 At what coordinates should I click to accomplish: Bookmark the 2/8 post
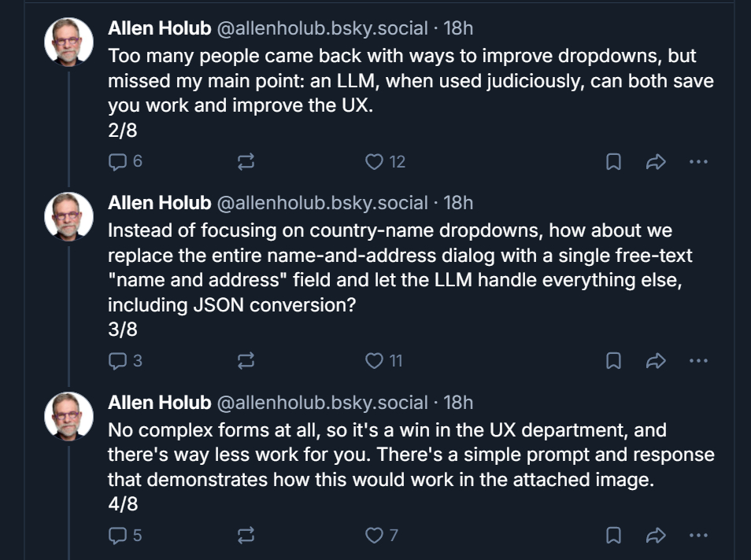(613, 162)
